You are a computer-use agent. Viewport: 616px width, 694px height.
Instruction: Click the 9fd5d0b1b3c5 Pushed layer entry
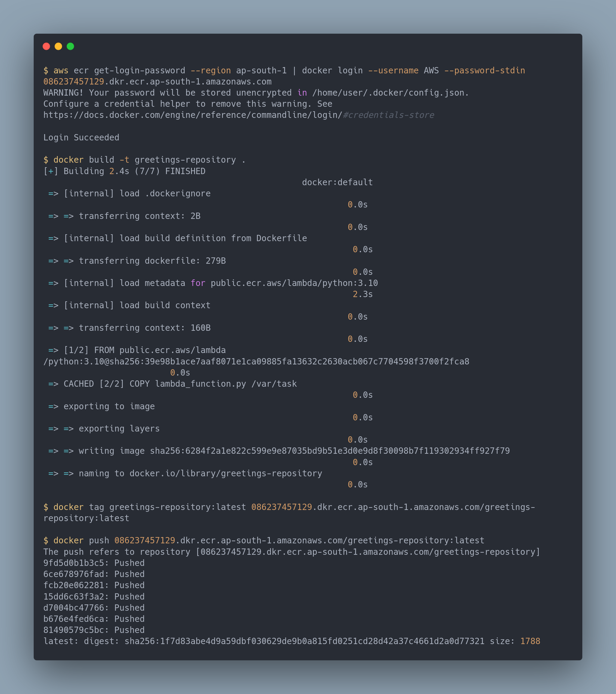(x=94, y=563)
